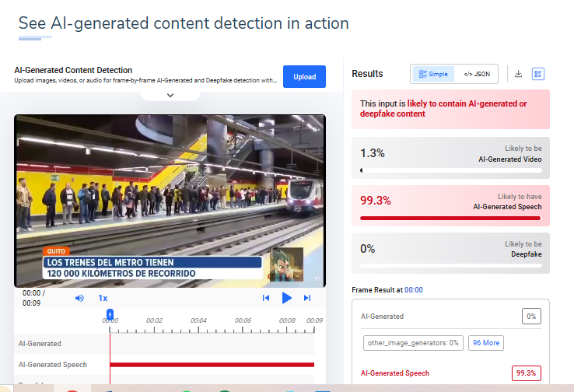Click the red AI-Generated Speech timeline bar
The height and width of the screenshot is (392, 574).
point(212,364)
